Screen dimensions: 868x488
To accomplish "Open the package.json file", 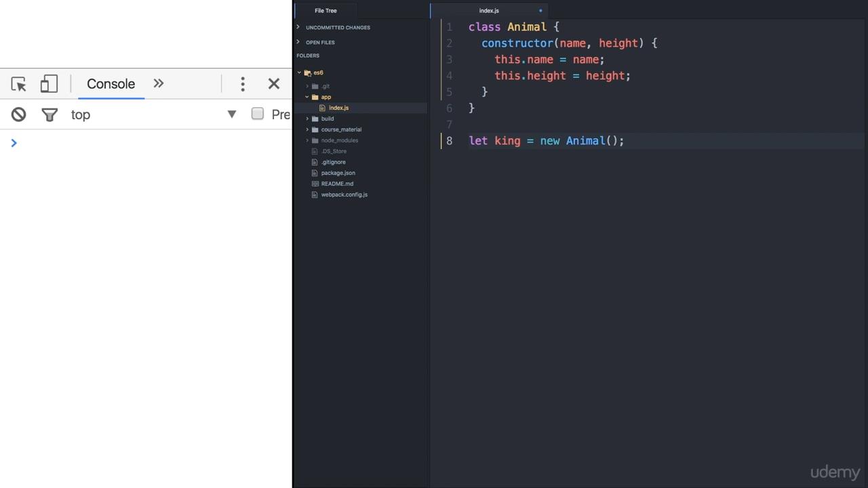I will pyautogui.click(x=338, y=173).
